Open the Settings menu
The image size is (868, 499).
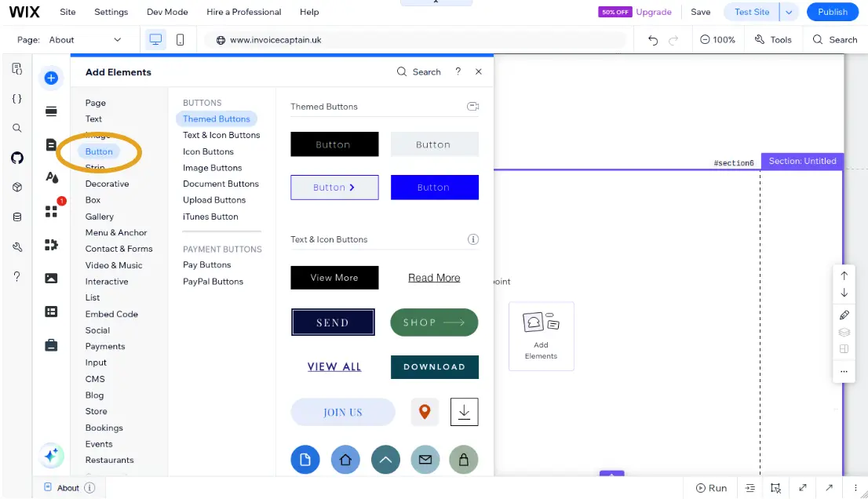coord(111,12)
